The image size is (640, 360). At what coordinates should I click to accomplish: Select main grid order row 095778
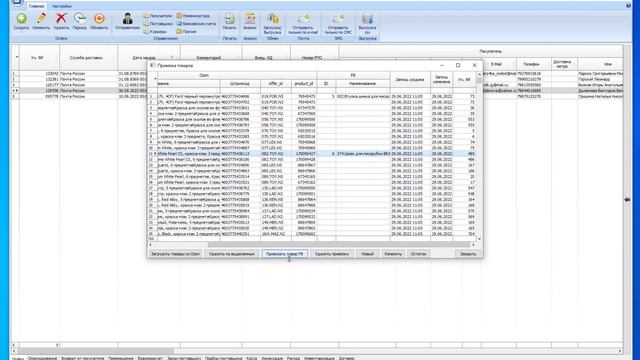click(x=316, y=96)
